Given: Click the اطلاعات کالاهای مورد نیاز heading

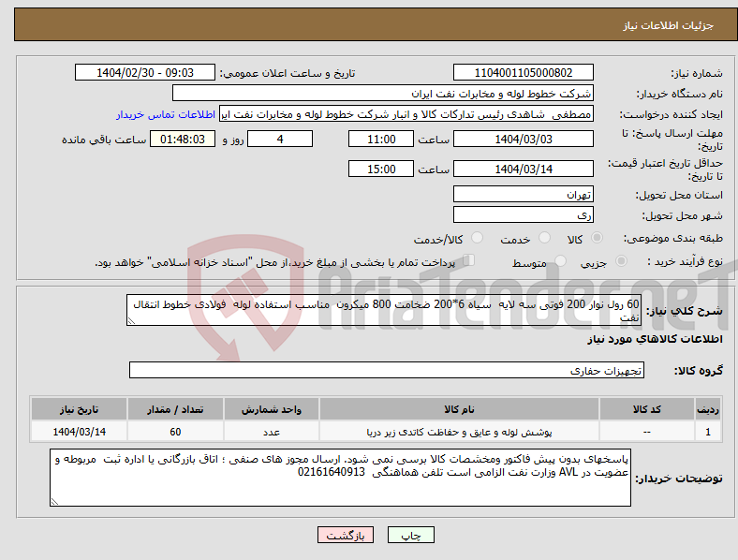Looking at the screenshot, I should [655, 339].
